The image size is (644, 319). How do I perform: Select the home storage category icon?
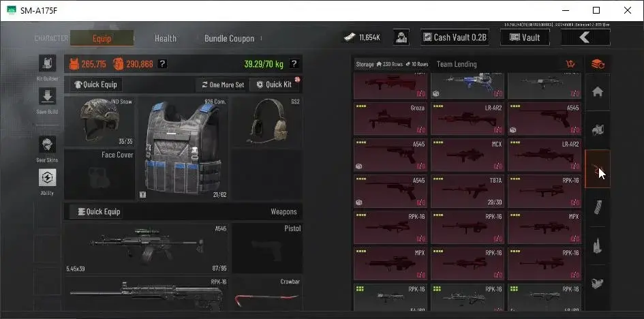coord(598,91)
